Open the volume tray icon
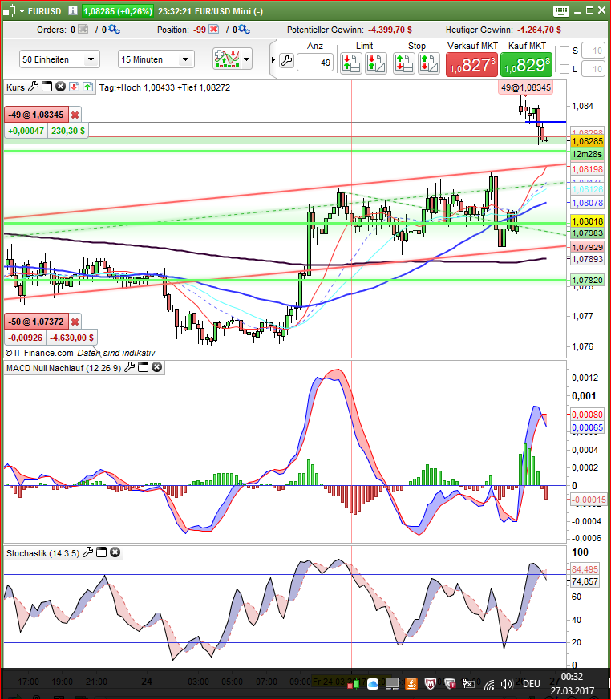Image resolution: width=611 pixels, height=700 pixels. point(507,684)
